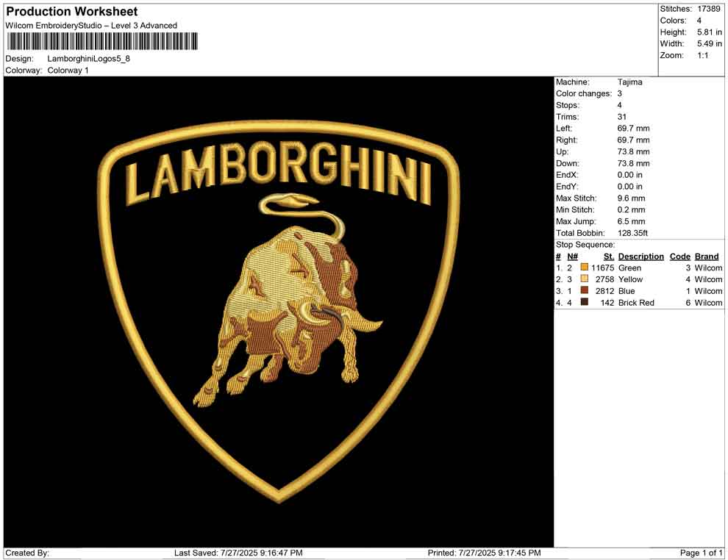The height and width of the screenshot is (560, 728).
Task: Click the Colors value '4' in header
Action: tap(699, 21)
